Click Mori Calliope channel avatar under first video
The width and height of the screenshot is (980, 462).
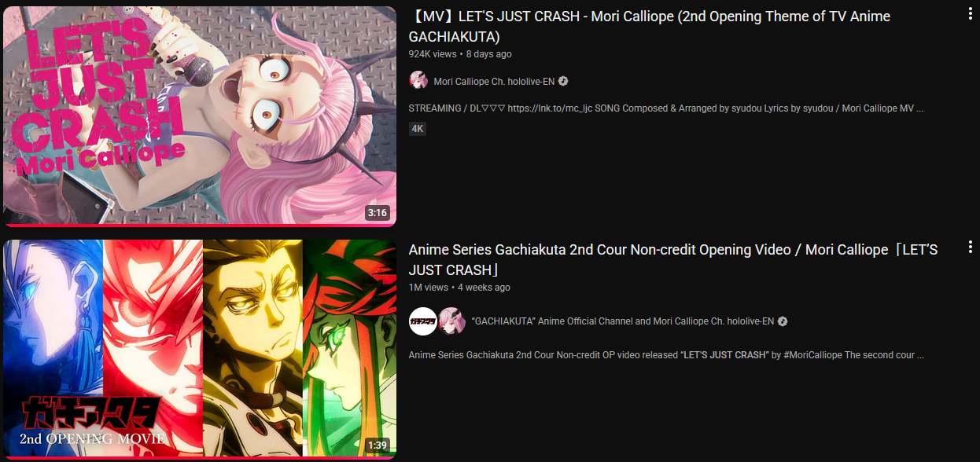coord(418,81)
